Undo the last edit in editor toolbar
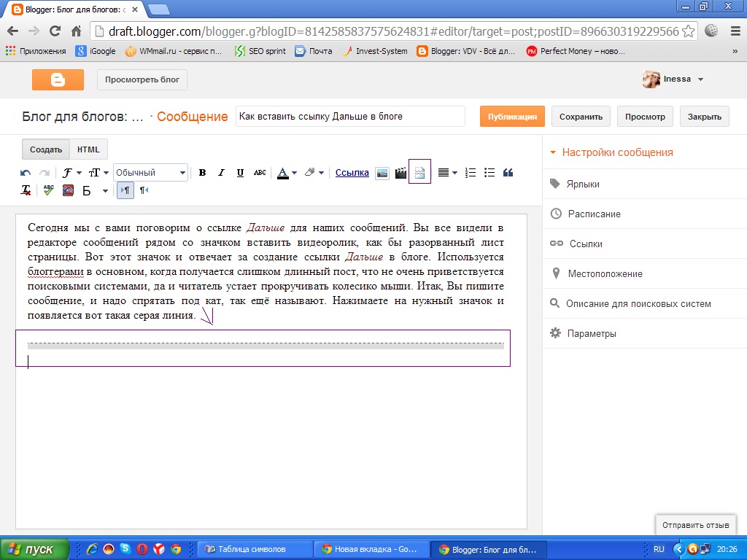Screen dimensions: 747x560 (26, 172)
